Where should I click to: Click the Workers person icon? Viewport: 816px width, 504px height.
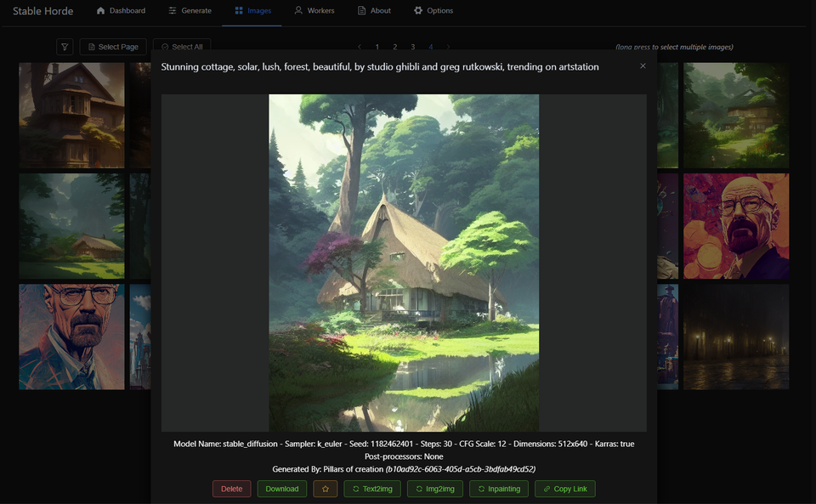tap(297, 11)
